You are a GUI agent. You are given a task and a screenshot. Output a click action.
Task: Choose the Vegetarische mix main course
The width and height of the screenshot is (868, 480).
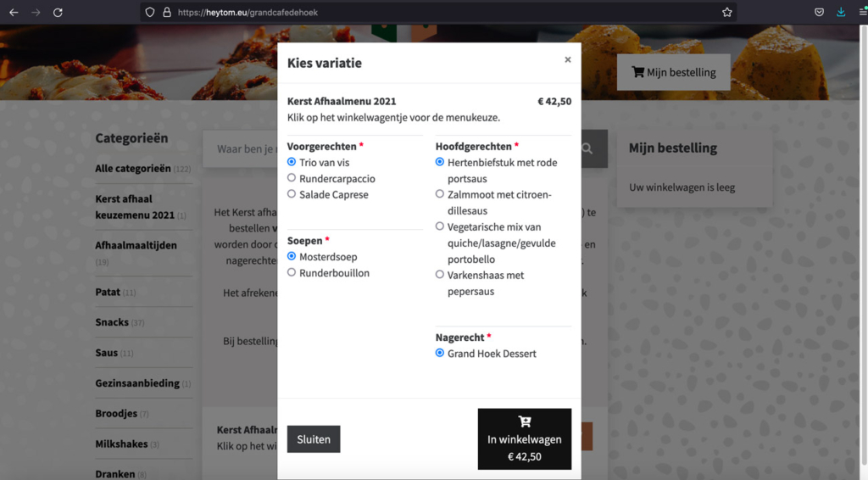click(440, 226)
